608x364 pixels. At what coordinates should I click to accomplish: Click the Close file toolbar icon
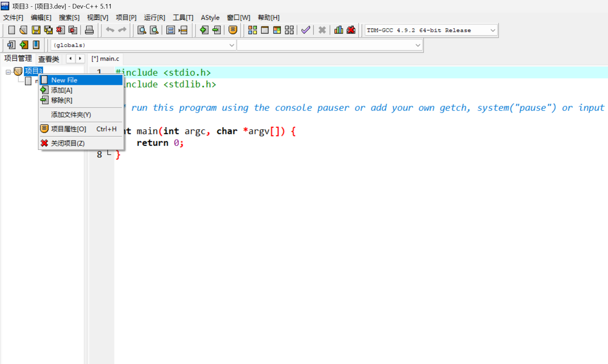click(60, 30)
